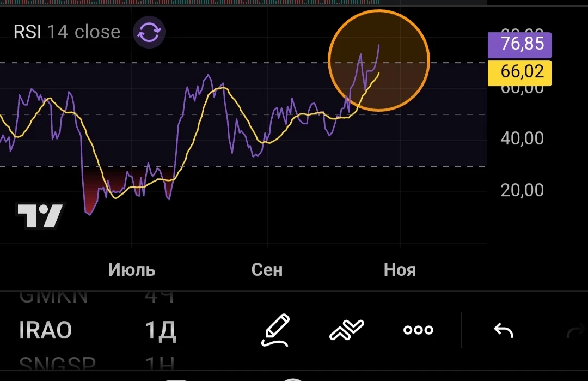This screenshot has height=381, width=588.
Task: Click the purple RSI refresh cycle icon
Action: [x=149, y=32]
